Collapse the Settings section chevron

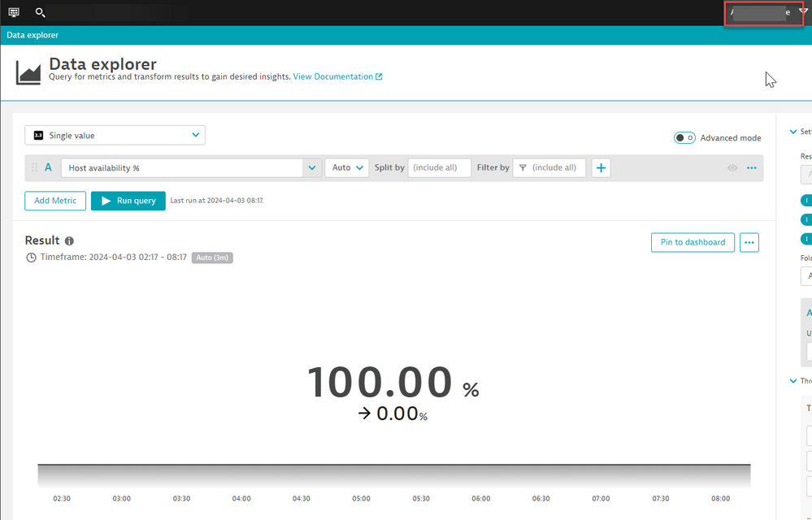click(793, 132)
